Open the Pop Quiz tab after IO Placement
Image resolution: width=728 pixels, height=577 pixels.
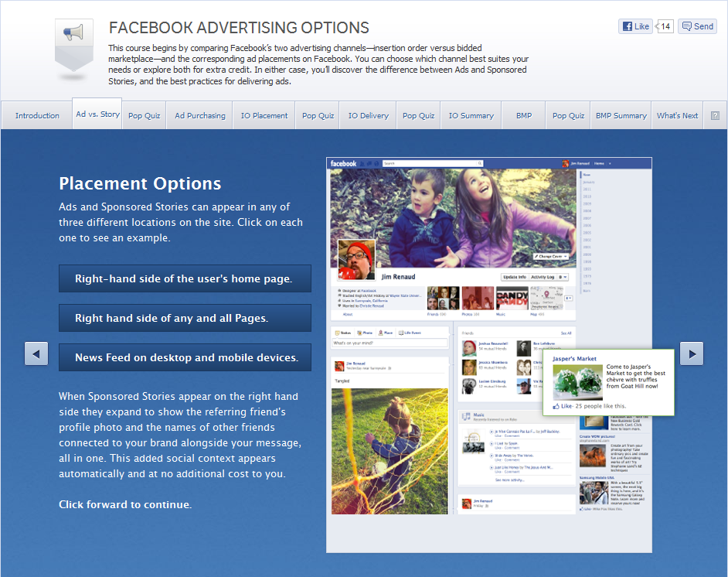tap(318, 116)
